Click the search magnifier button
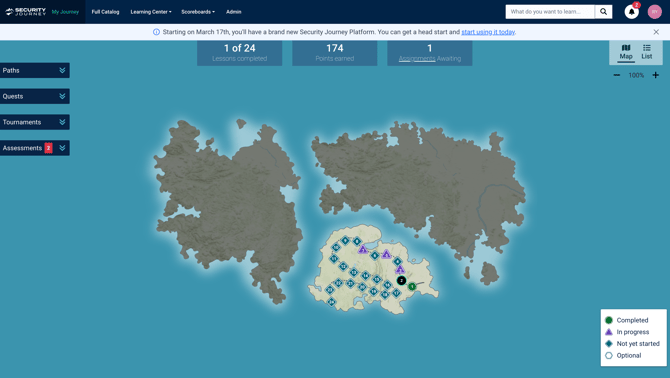This screenshot has width=670, height=378. coord(603,12)
